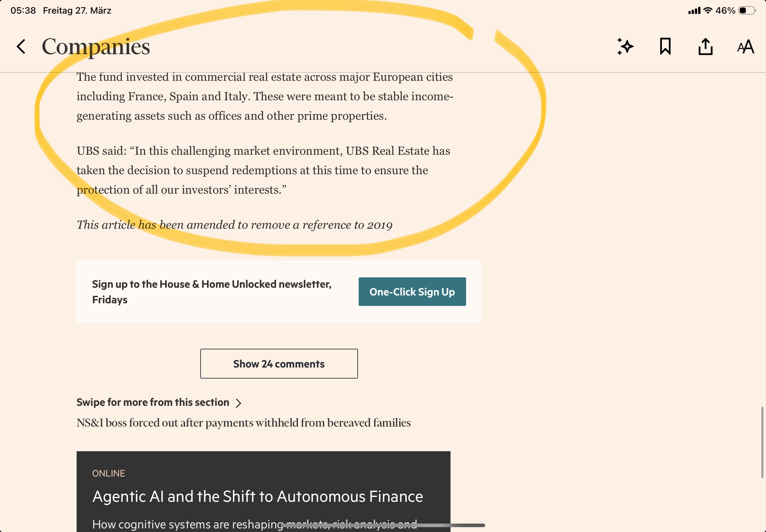Tap the battery indicator in status bar
Image resolution: width=766 pixels, height=532 pixels.
point(747,11)
